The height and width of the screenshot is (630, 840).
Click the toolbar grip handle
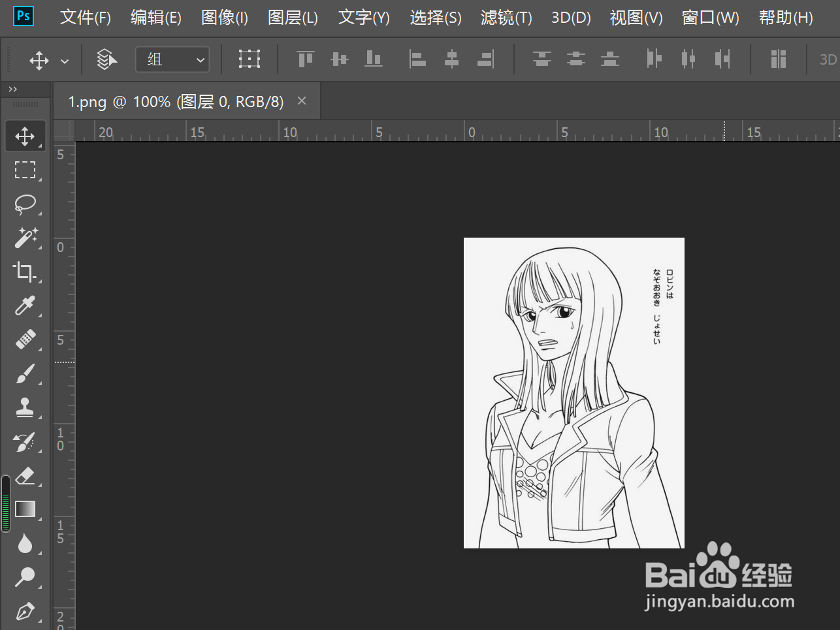(x=25, y=104)
